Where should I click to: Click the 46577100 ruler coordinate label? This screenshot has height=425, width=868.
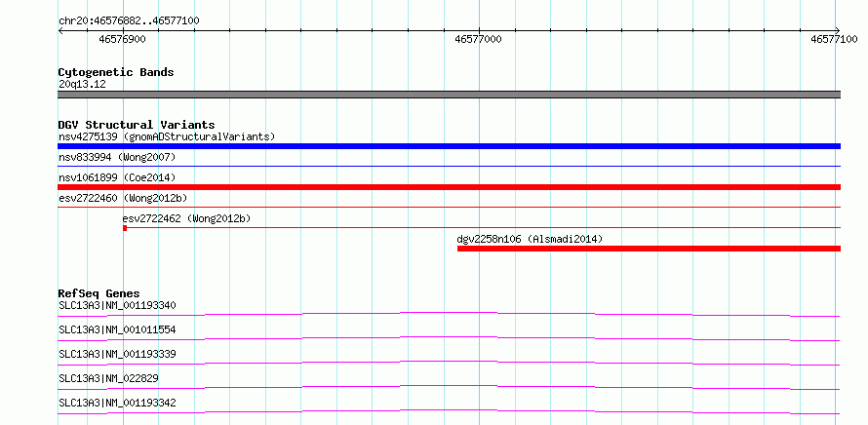click(834, 39)
